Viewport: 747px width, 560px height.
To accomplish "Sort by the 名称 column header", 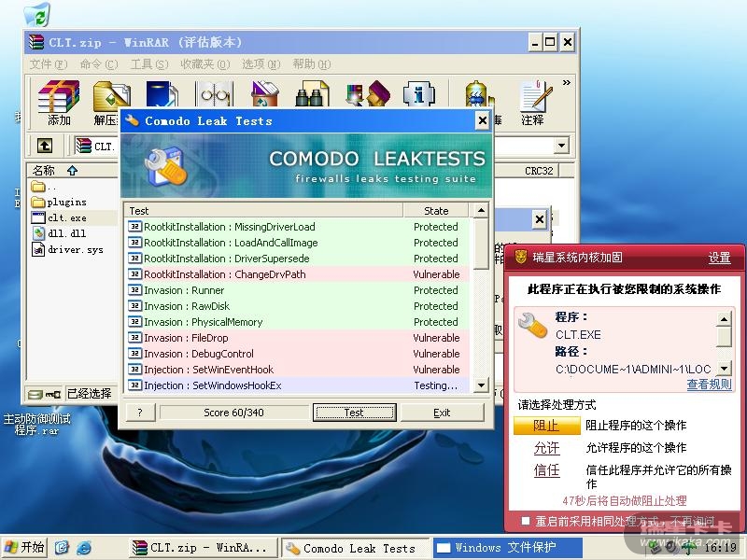I will pyautogui.click(x=73, y=171).
